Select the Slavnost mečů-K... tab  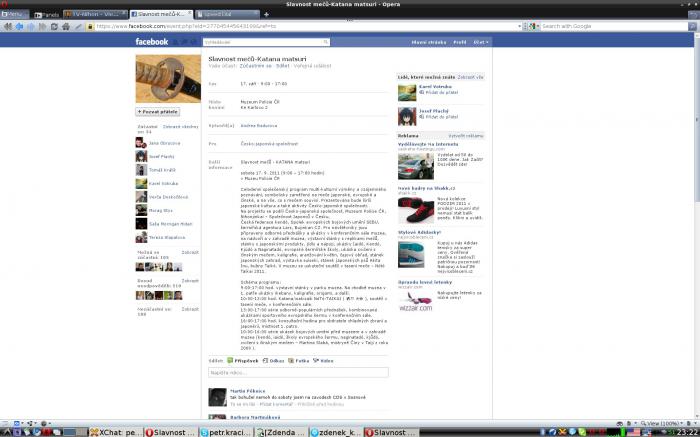pyautogui.click(x=160, y=14)
